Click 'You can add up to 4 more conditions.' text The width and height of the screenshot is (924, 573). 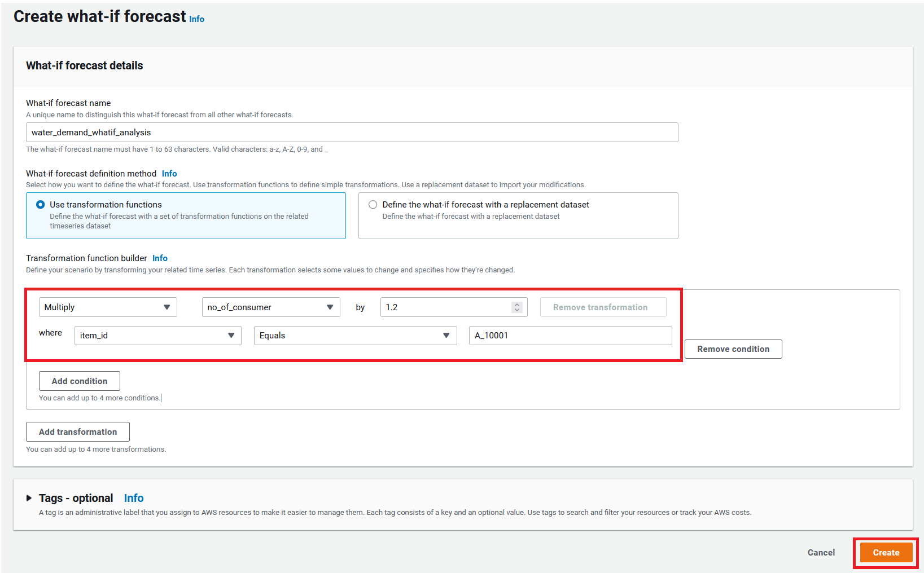[x=99, y=398]
